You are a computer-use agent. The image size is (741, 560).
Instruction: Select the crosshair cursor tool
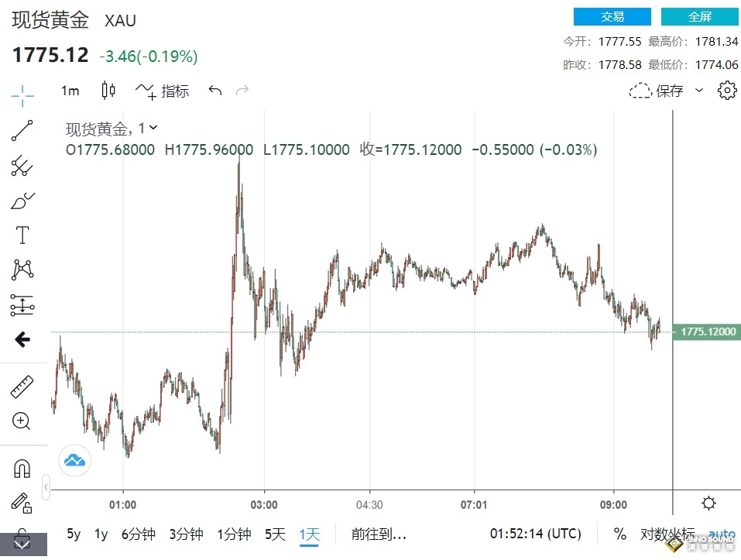point(22,97)
